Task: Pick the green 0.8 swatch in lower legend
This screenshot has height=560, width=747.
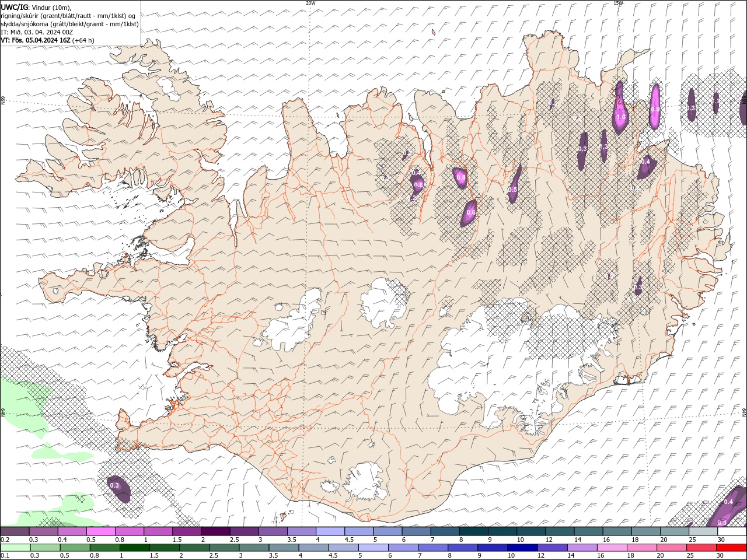Action: 104,548
